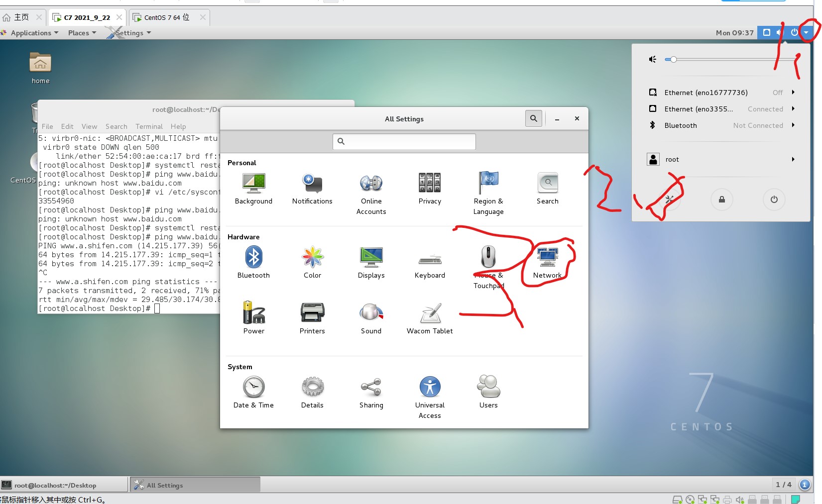Open Region & Language settings
822x504 pixels.
488,194
